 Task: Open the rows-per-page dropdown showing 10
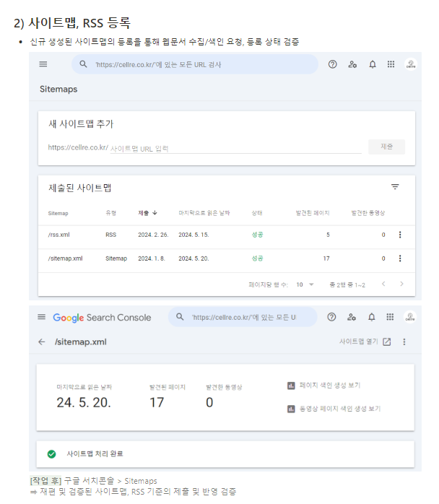(x=305, y=284)
